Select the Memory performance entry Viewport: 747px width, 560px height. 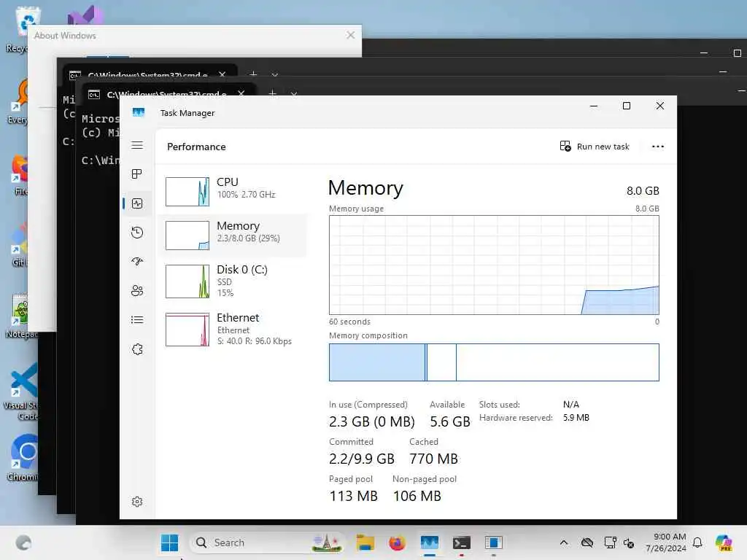[x=233, y=236]
